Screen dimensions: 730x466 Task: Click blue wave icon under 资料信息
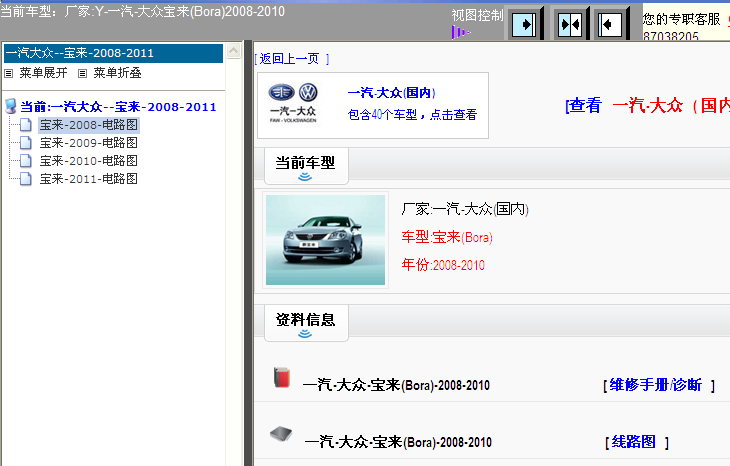click(305, 333)
